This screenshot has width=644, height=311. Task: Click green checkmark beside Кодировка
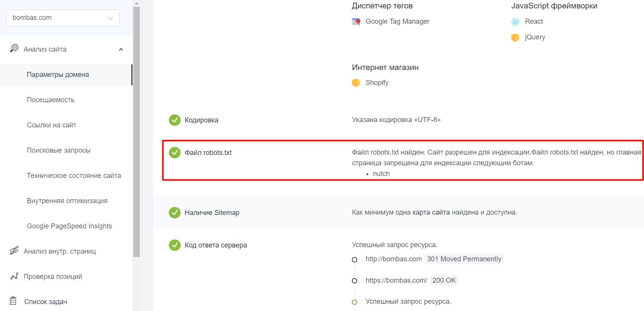(x=175, y=120)
